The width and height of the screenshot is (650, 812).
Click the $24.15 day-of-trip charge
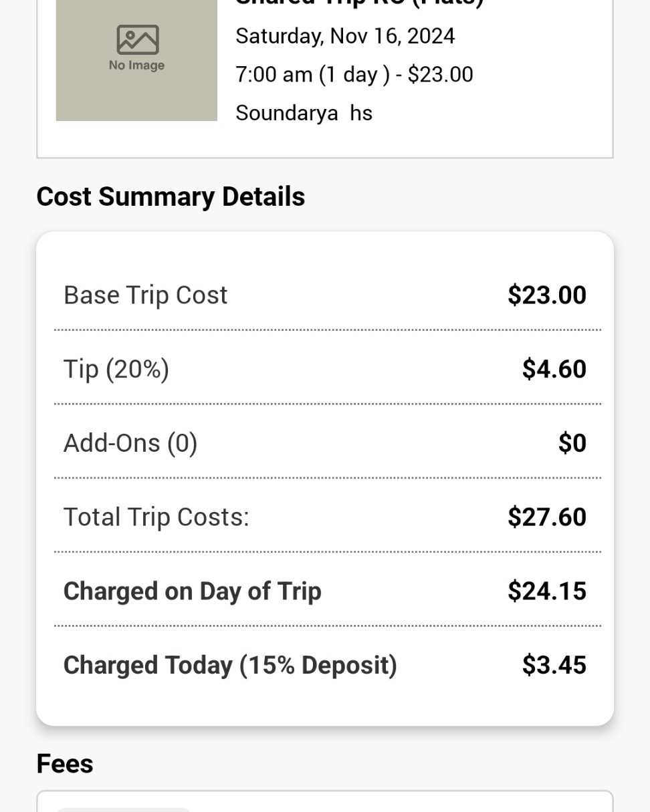(x=546, y=591)
